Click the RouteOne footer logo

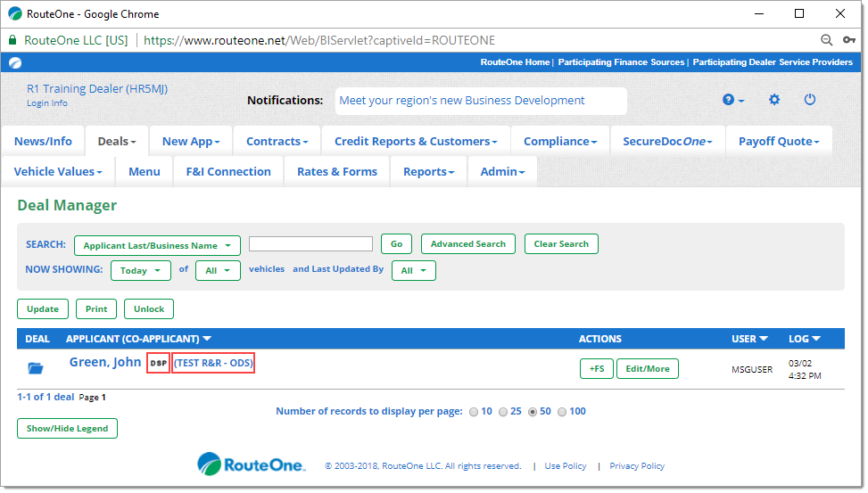coord(251,464)
